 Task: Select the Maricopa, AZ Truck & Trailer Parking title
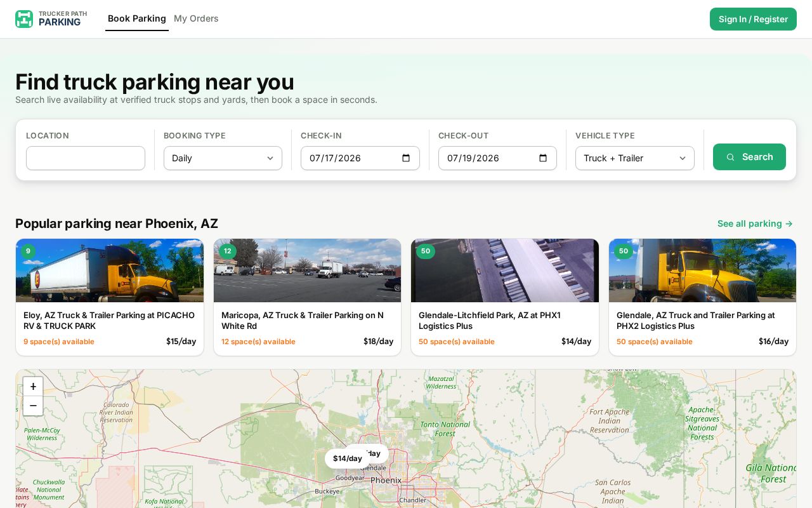(303, 321)
